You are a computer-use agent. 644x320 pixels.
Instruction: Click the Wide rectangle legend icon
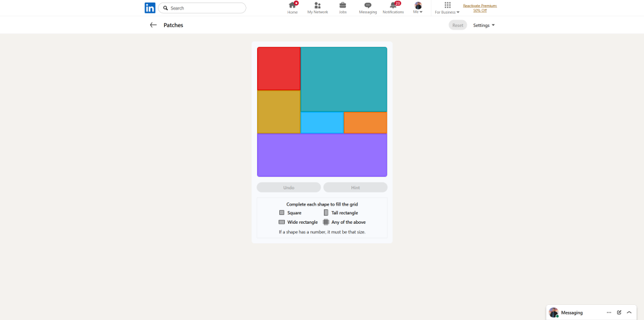(282, 222)
